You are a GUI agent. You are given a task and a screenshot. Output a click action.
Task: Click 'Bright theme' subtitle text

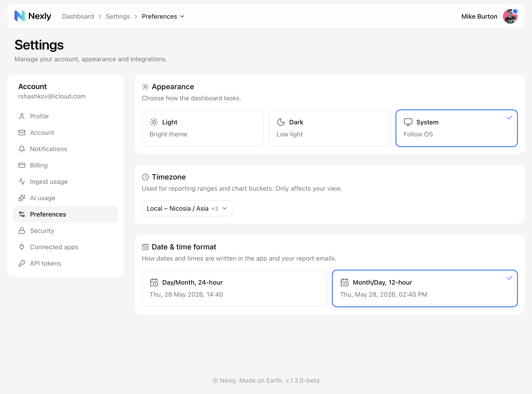point(168,134)
